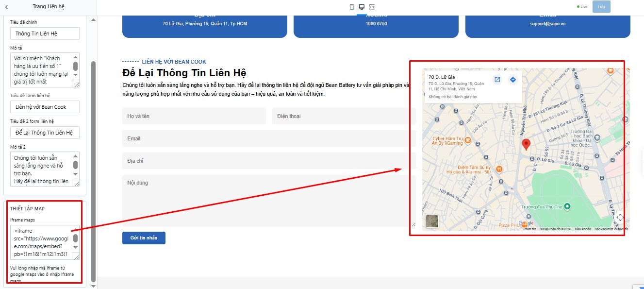Click Báo cáo một lỗi bản đồ link

coord(611,229)
